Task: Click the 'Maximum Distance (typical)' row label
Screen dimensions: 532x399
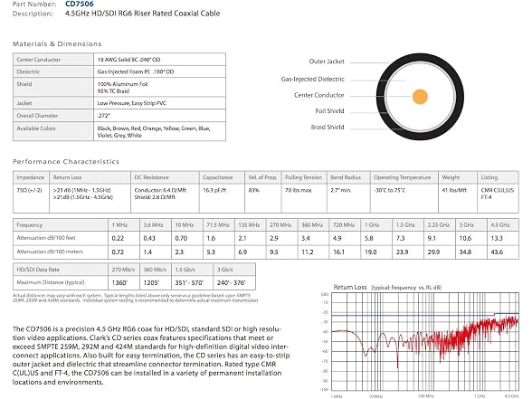Action: pyautogui.click(x=51, y=282)
